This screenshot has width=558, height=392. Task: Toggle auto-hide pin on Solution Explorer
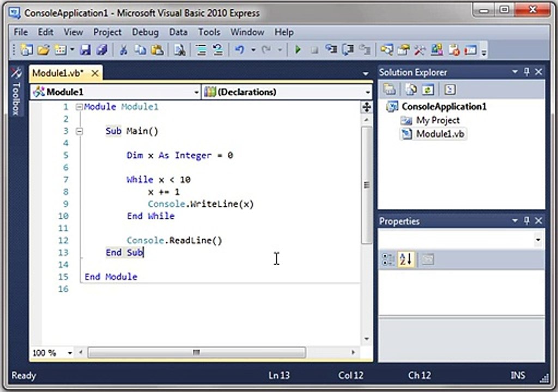[x=527, y=72]
